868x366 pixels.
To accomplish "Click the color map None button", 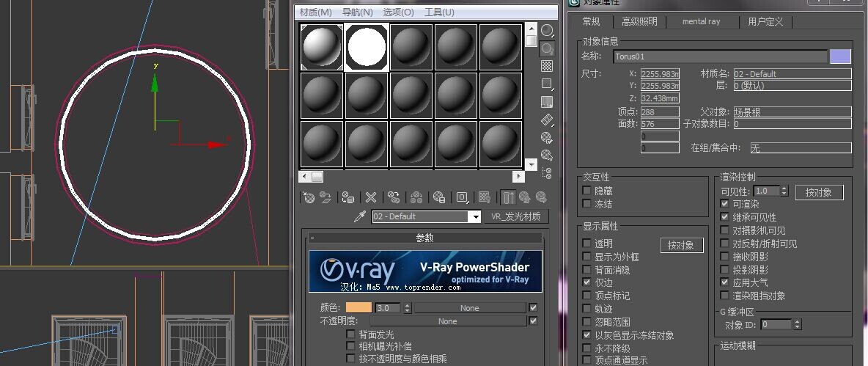I will click(470, 308).
